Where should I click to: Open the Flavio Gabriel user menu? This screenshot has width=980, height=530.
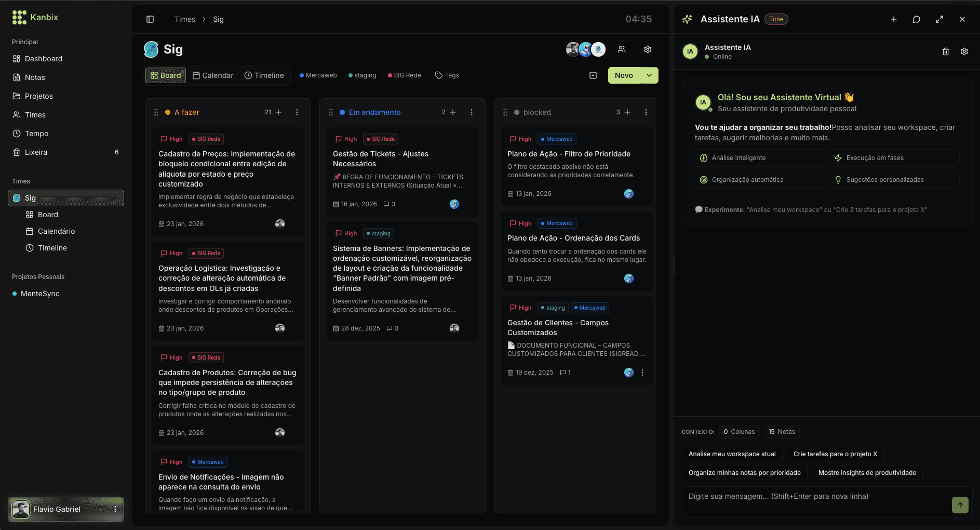click(x=115, y=509)
